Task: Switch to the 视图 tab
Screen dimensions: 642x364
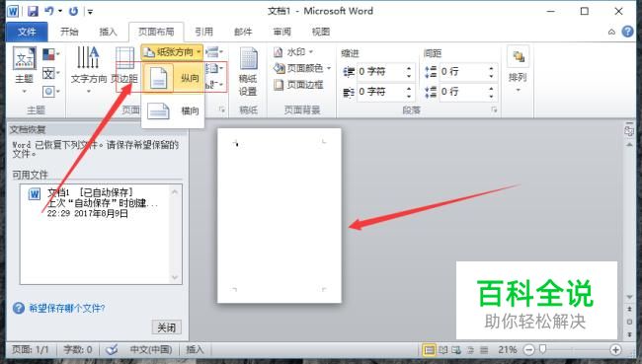Action: pos(321,32)
